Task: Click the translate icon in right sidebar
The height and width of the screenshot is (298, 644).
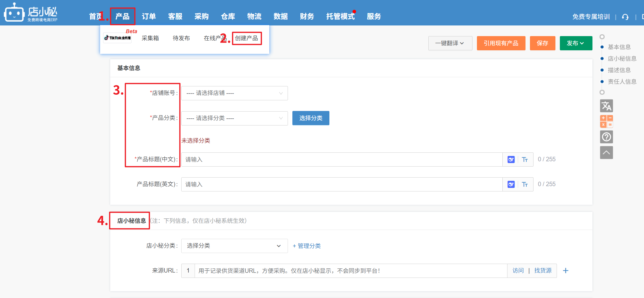Action: click(x=606, y=106)
